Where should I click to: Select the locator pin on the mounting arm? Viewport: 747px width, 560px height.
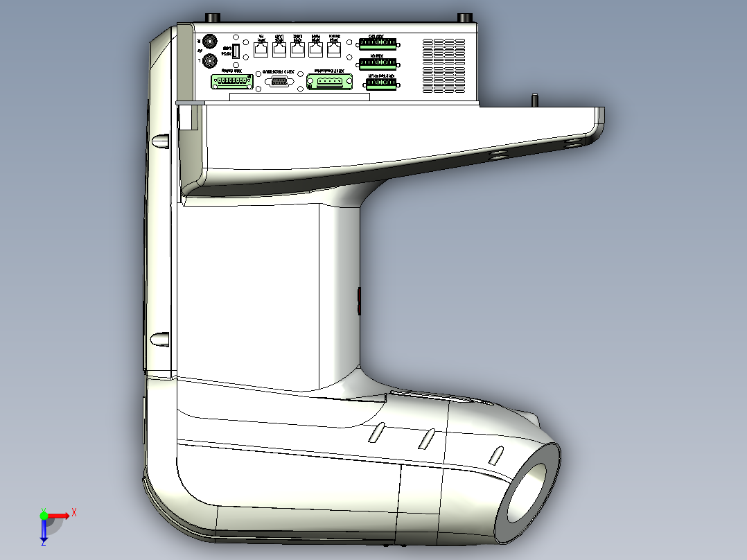pos(535,100)
